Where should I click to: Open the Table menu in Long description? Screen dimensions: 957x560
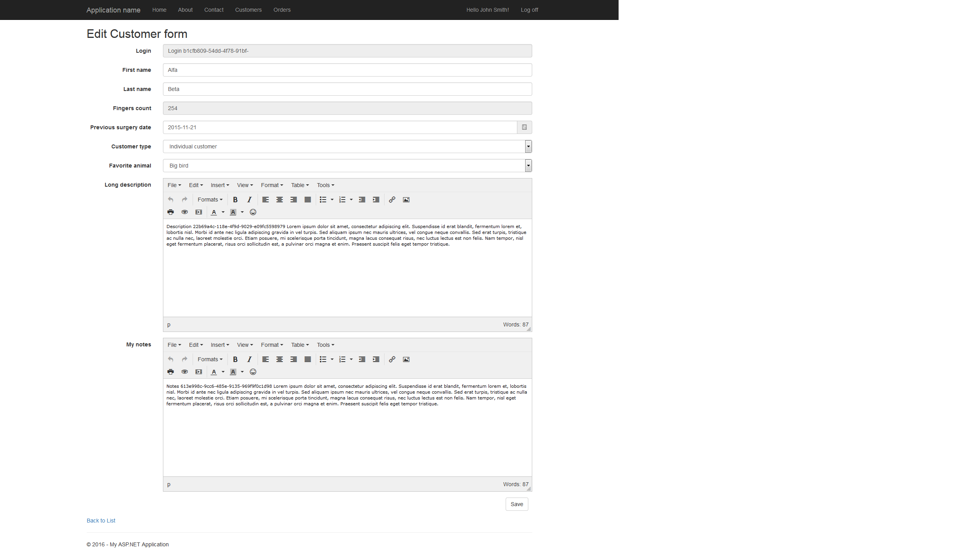tap(299, 185)
